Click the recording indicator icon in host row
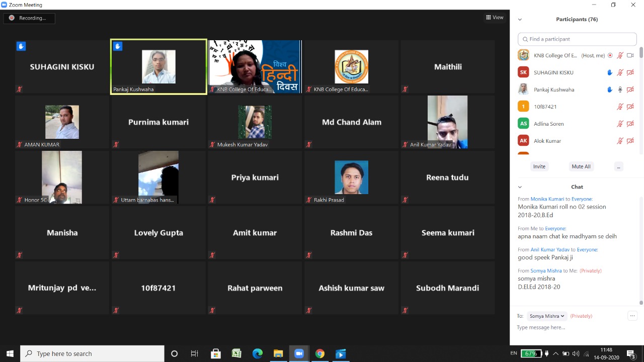The image size is (644, 362). coord(610,55)
